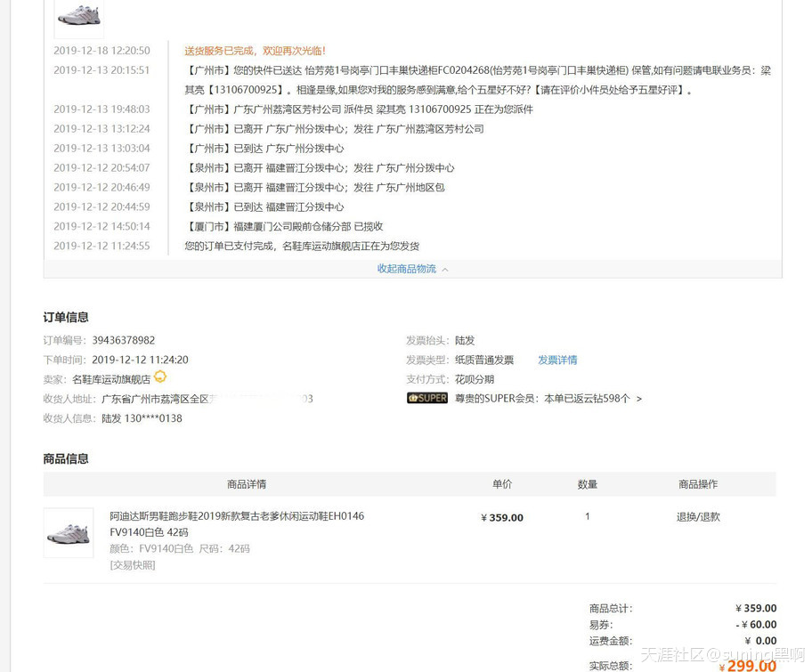Click coupon discount -¥60.00 value
This screenshot has width=812, height=672.
[x=756, y=624]
